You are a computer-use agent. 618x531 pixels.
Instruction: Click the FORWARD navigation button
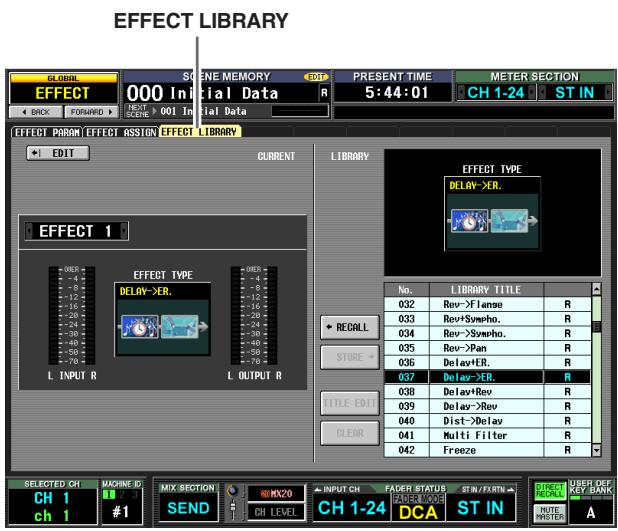tap(91, 112)
